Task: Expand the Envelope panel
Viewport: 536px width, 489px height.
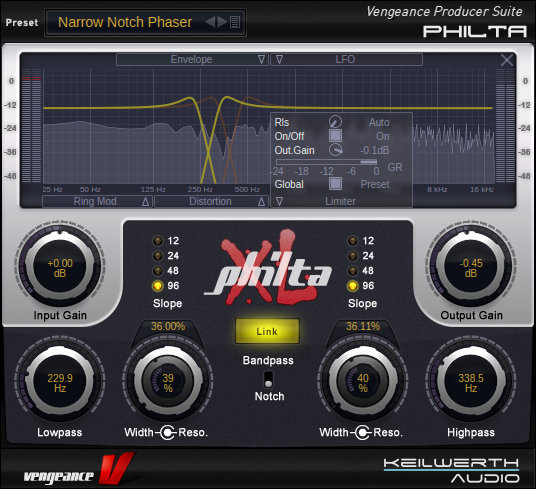Action: click(x=192, y=59)
